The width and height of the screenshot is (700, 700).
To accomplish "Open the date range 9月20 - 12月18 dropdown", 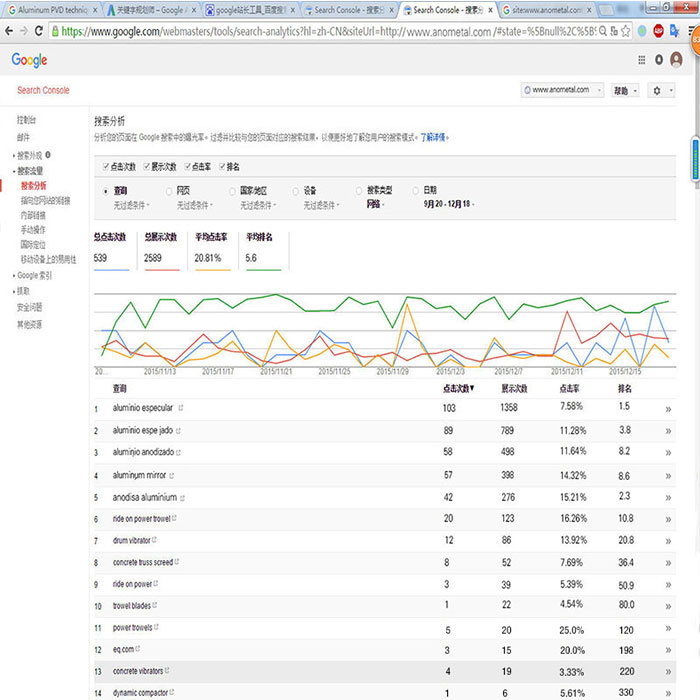I will pyautogui.click(x=448, y=204).
